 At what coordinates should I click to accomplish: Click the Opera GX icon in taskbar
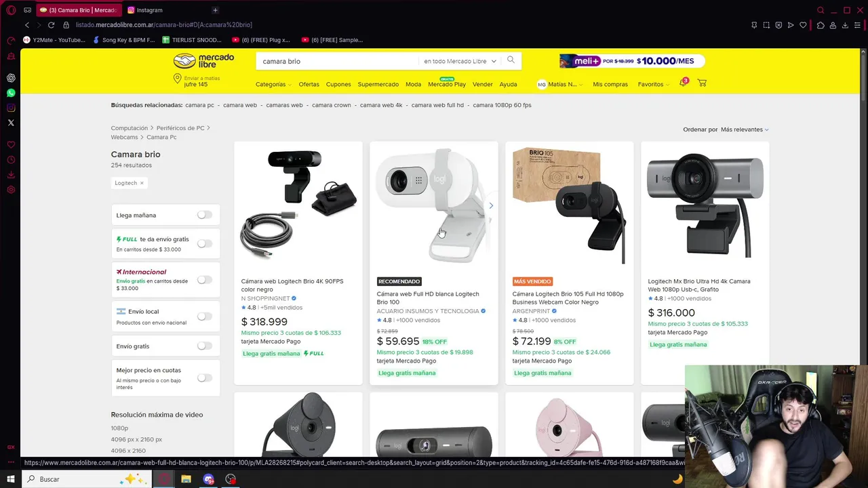(163, 479)
